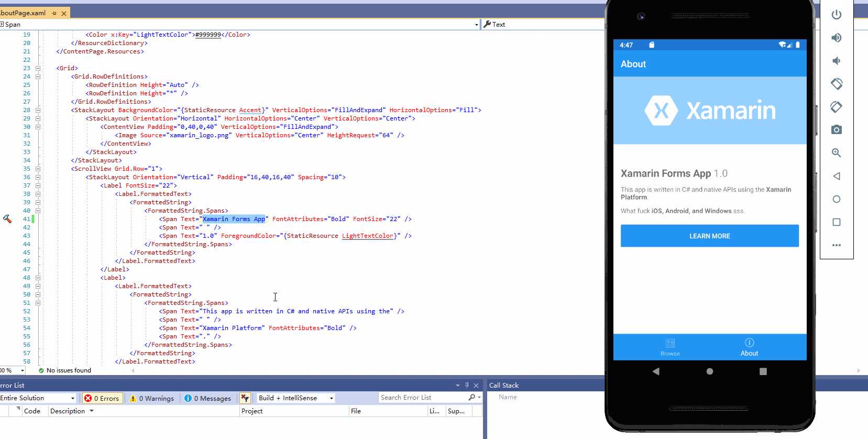Click the Accent resource reference on line 28

250,110
